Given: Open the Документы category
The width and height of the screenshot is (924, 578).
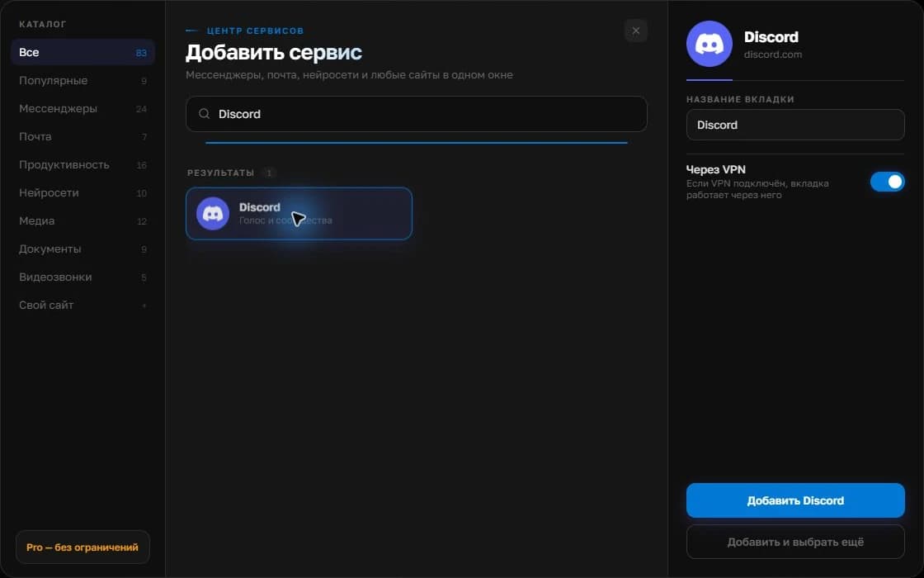Looking at the screenshot, I should pos(82,249).
